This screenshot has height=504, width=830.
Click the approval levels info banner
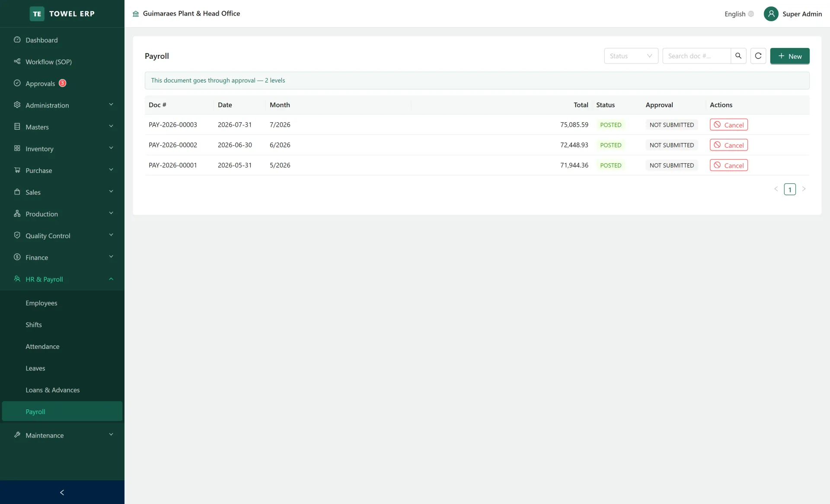(x=477, y=80)
